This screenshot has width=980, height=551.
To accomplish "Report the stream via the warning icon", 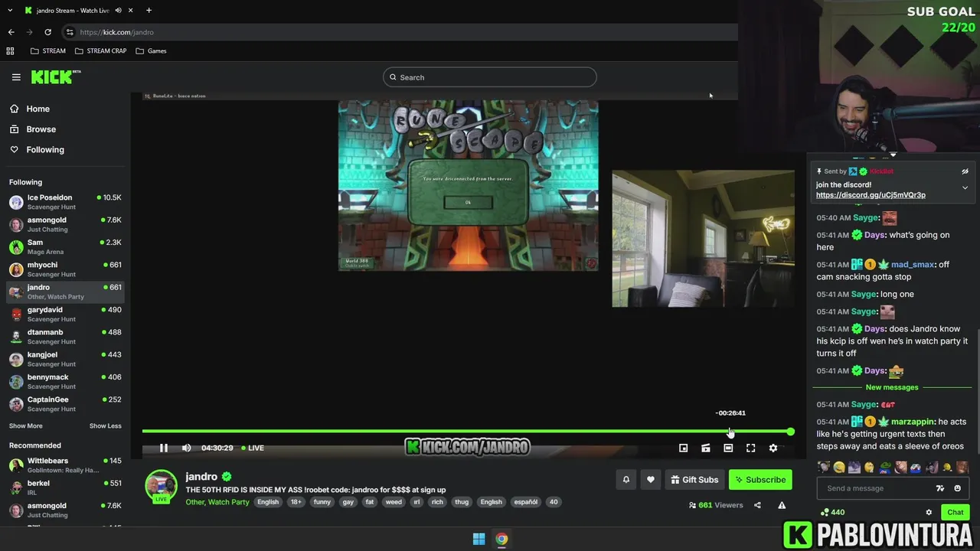I will (x=782, y=505).
